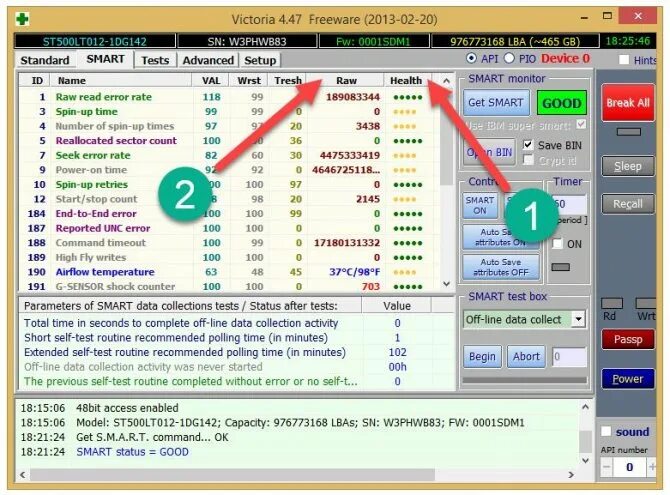The height and width of the screenshot is (495, 670).
Task: Click the SMART test box number field
Action: [x=569, y=357]
